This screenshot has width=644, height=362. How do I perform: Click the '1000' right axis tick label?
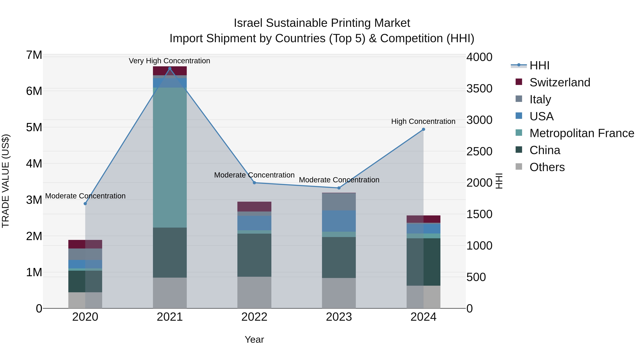pyautogui.click(x=479, y=246)
